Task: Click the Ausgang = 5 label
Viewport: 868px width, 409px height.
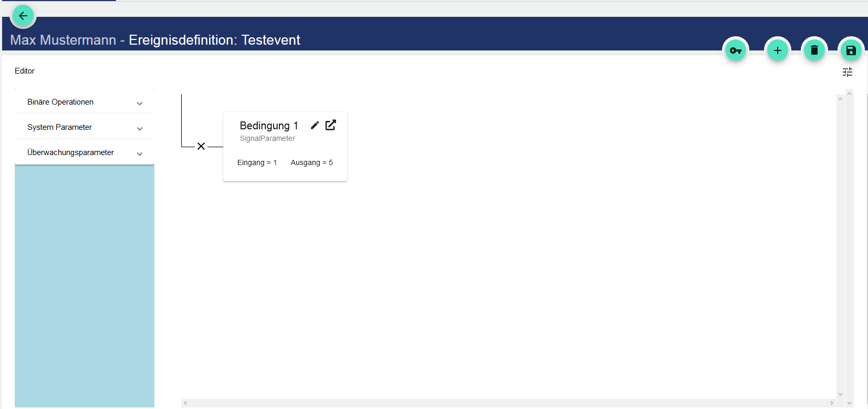Action: (x=311, y=162)
